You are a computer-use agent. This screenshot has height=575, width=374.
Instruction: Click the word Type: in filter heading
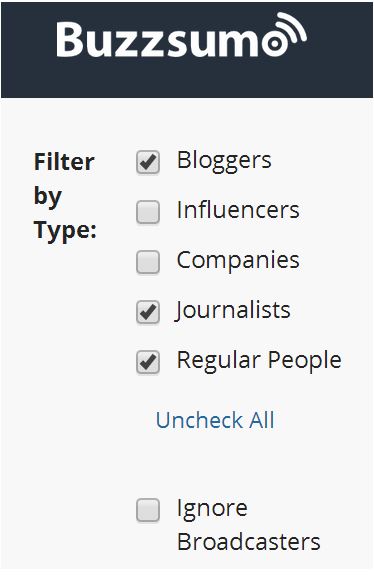coord(65,232)
